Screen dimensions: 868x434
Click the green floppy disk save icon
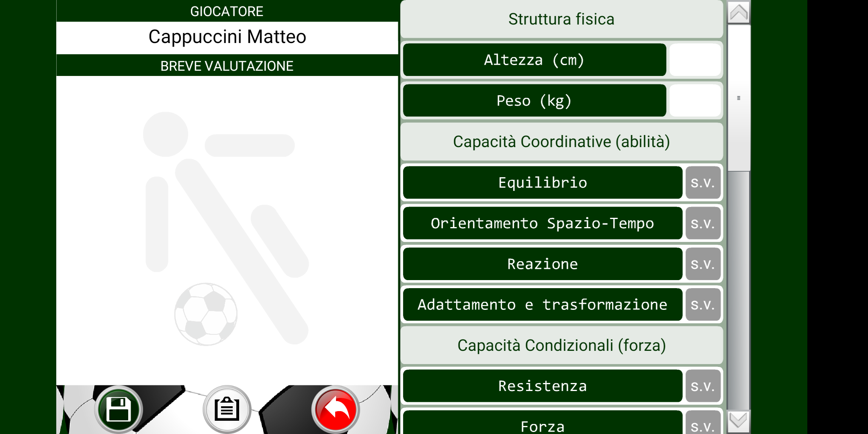click(119, 409)
